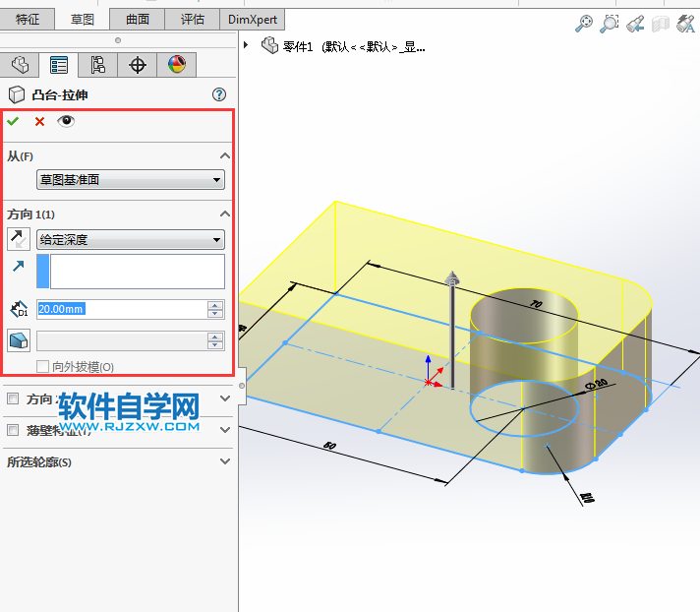Expand the 零件1 flyout tree arrow
This screenshot has height=612, width=700.
[246, 44]
